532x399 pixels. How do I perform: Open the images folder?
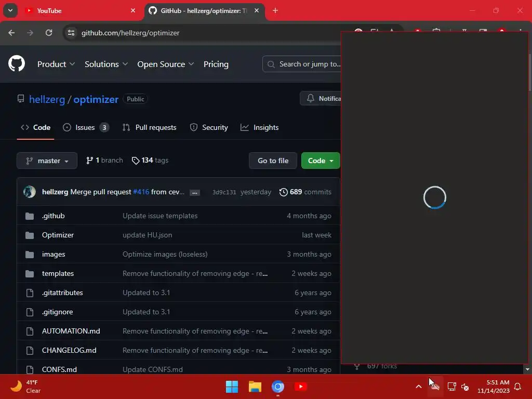click(54, 254)
